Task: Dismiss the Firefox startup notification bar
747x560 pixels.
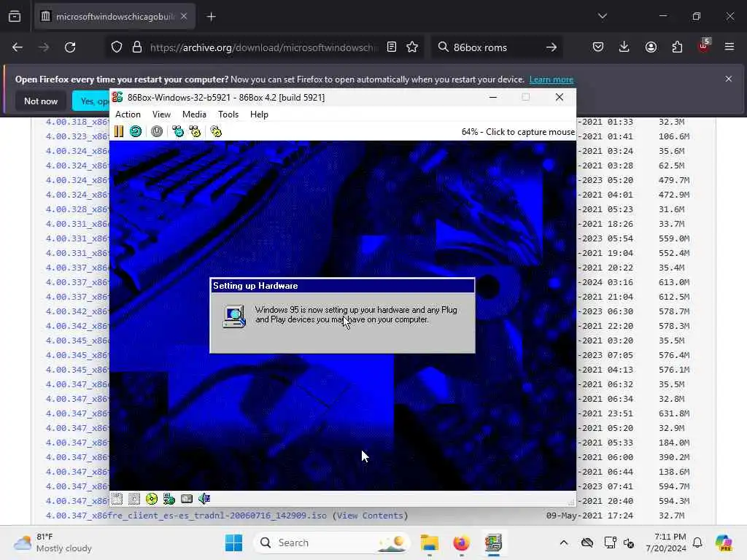Action: [729, 79]
